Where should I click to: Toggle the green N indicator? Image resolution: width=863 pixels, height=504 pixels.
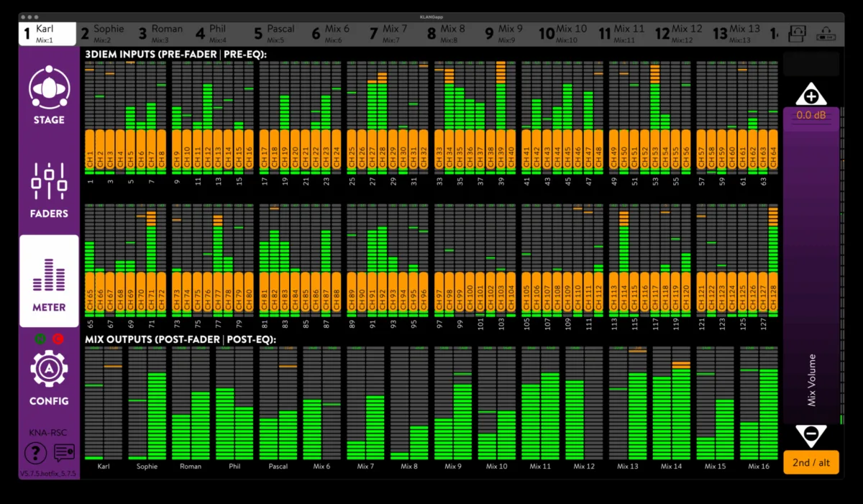tap(40, 339)
